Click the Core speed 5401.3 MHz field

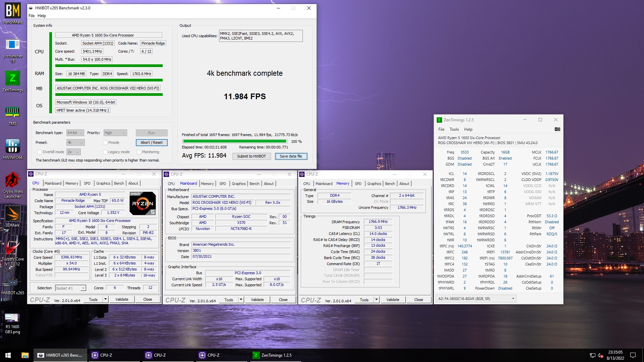(92, 51)
